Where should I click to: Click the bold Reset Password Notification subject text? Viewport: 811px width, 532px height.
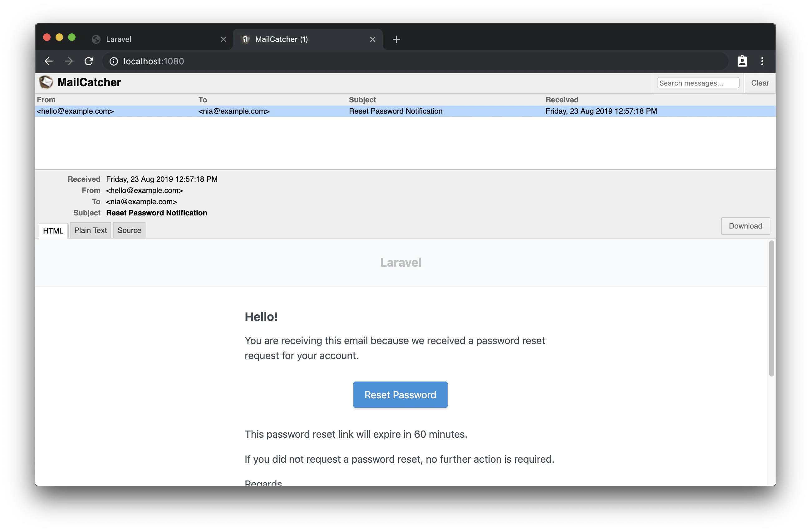[x=157, y=213]
